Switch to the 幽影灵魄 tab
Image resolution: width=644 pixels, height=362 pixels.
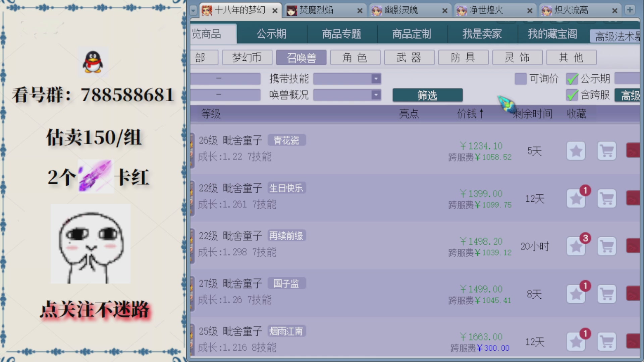410,10
